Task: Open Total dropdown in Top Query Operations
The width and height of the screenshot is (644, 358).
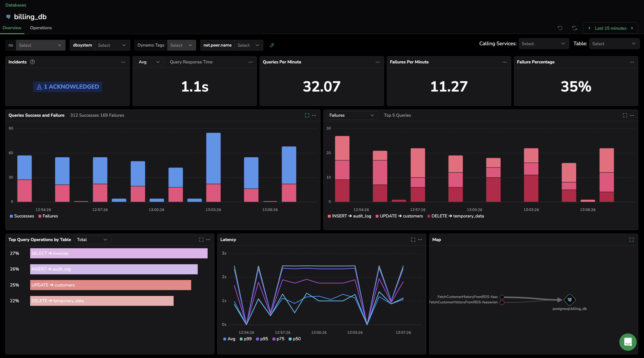Action: 92,240
